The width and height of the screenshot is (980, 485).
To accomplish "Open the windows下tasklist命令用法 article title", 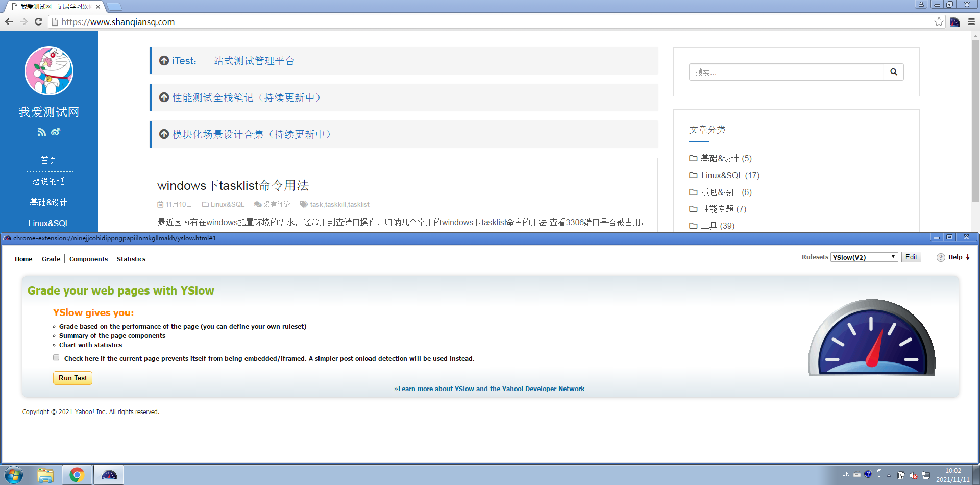I will click(233, 185).
